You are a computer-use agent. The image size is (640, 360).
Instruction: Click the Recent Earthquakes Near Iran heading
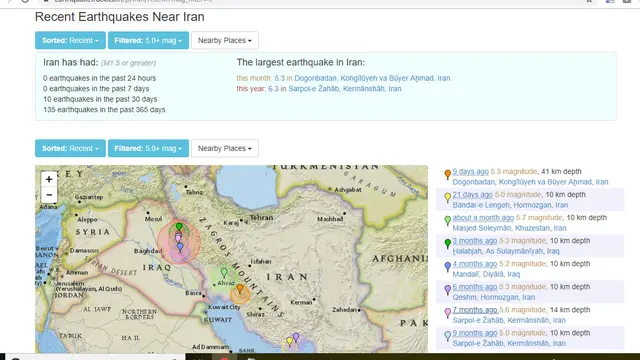click(120, 17)
